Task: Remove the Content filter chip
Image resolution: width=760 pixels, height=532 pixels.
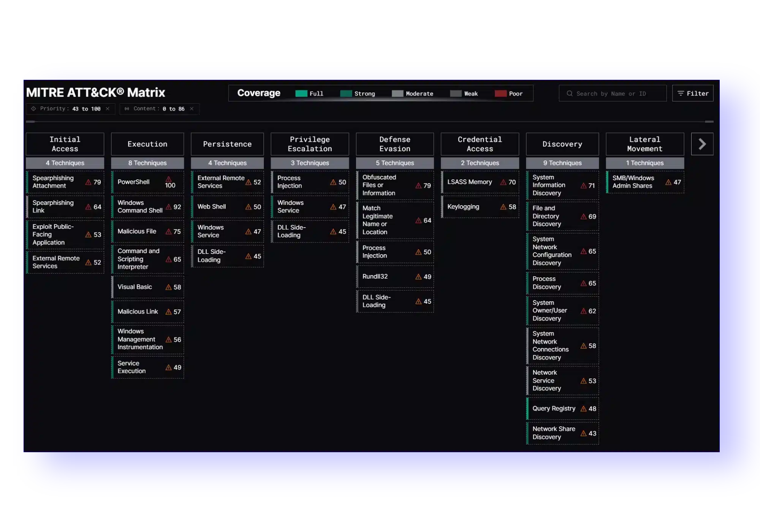Action: click(x=192, y=109)
